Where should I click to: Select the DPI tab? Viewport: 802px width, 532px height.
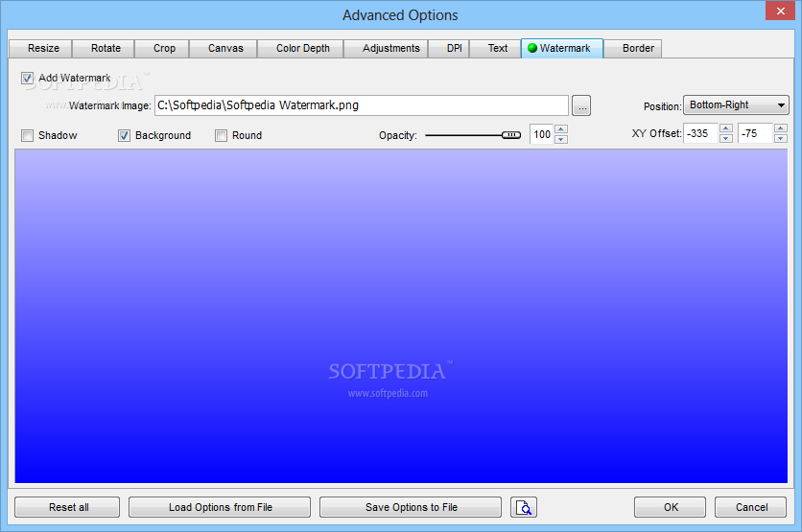tap(449, 49)
